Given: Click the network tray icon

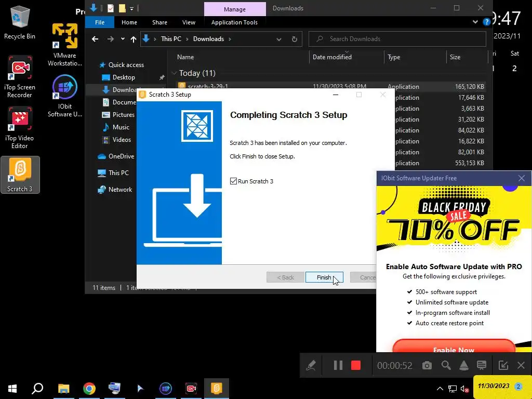Looking at the screenshot, I should [x=453, y=389].
